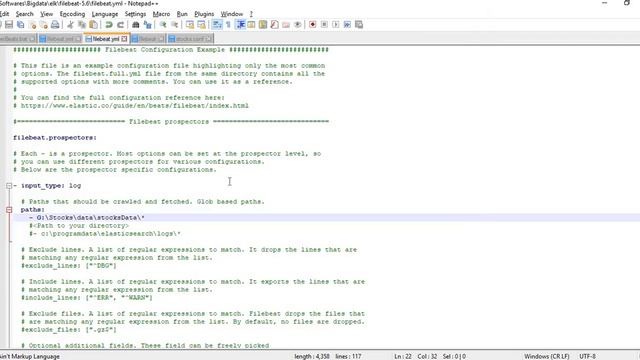
Task: Click status bar Windows (CR LF) entry
Action: 547,356
